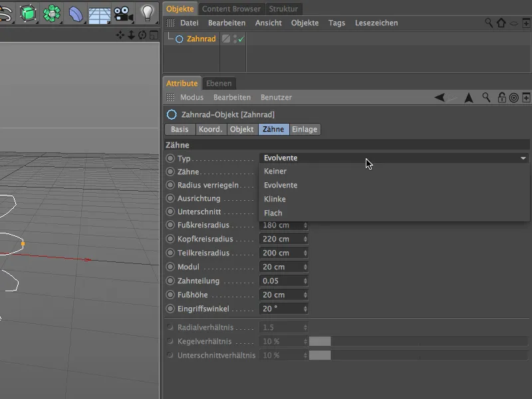The height and width of the screenshot is (399, 532).
Task: Click viewport move camera icon
Action: 120,35
